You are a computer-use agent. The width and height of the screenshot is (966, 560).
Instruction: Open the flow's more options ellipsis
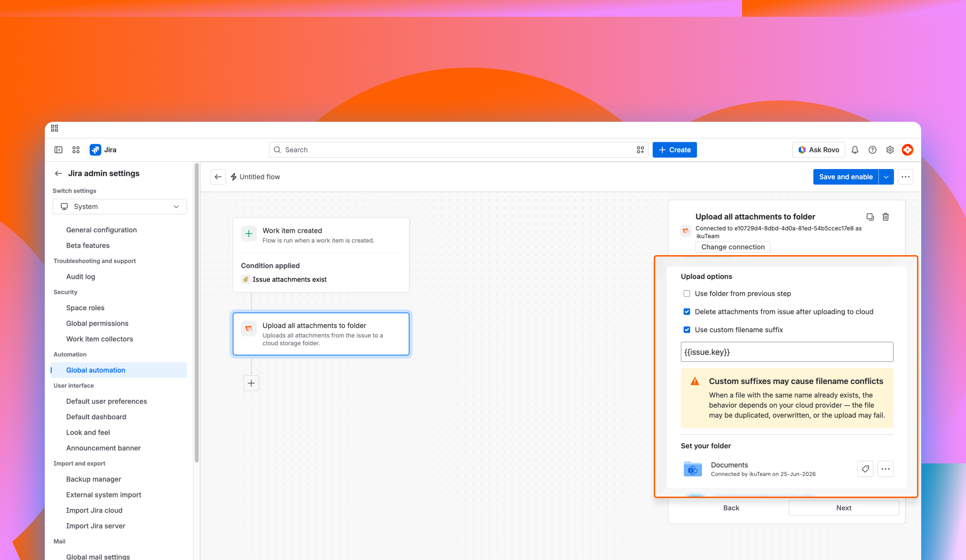click(905, 177)
